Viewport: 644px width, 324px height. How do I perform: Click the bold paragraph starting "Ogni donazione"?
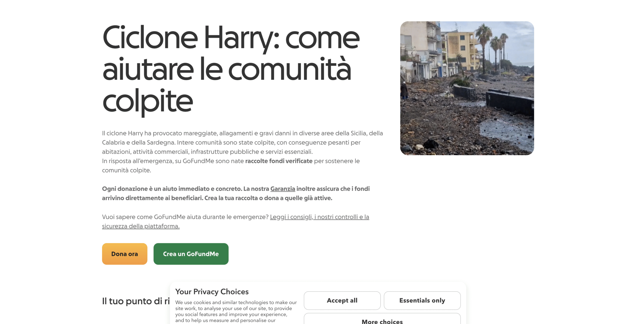click(x=236, y=193)
